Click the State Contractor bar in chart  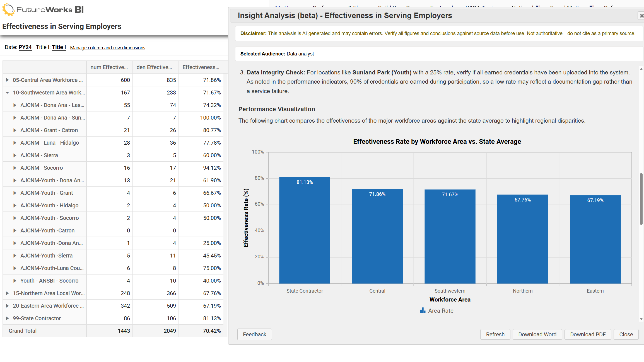[305, 230]
